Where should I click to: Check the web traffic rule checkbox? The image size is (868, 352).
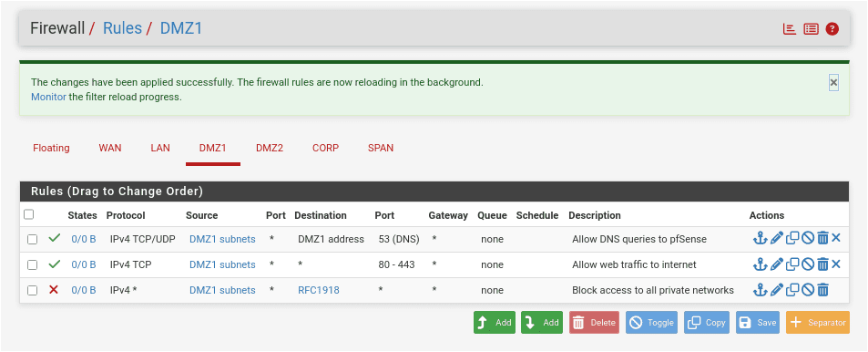tap(32, 265)
